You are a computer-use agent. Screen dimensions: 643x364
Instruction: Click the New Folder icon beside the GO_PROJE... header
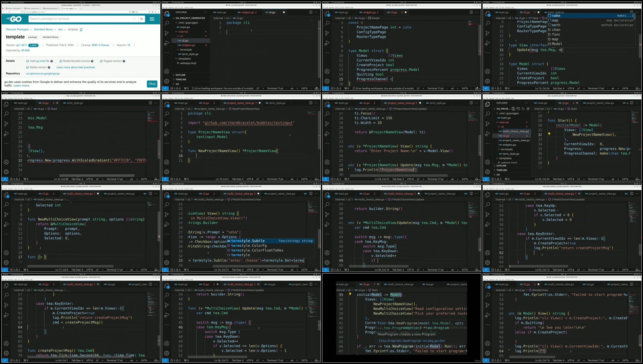click(x=518, y=109)
